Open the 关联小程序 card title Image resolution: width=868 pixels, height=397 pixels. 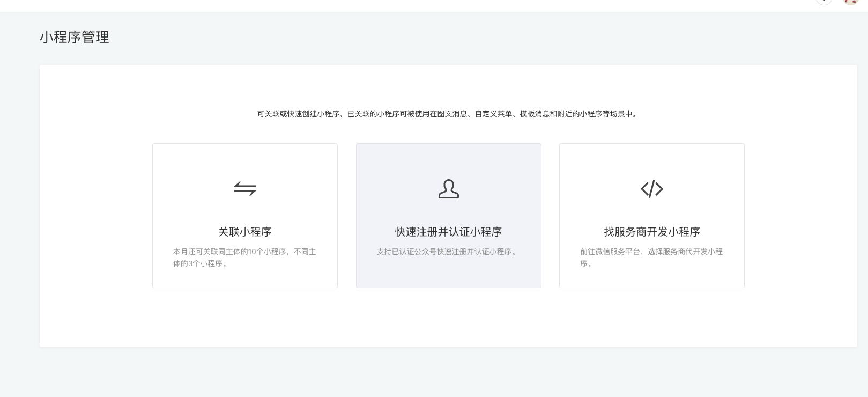tap(245, 232)
